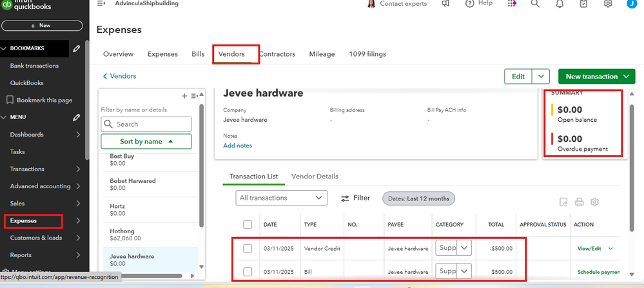Switch to the Bills tab

coord(198,54)
